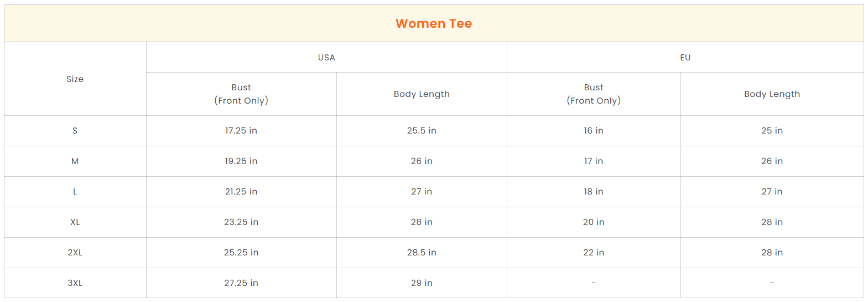The height and width of the screenshot is (302, 868).
Task: Click the L size row label
Action: pos(75,191)
